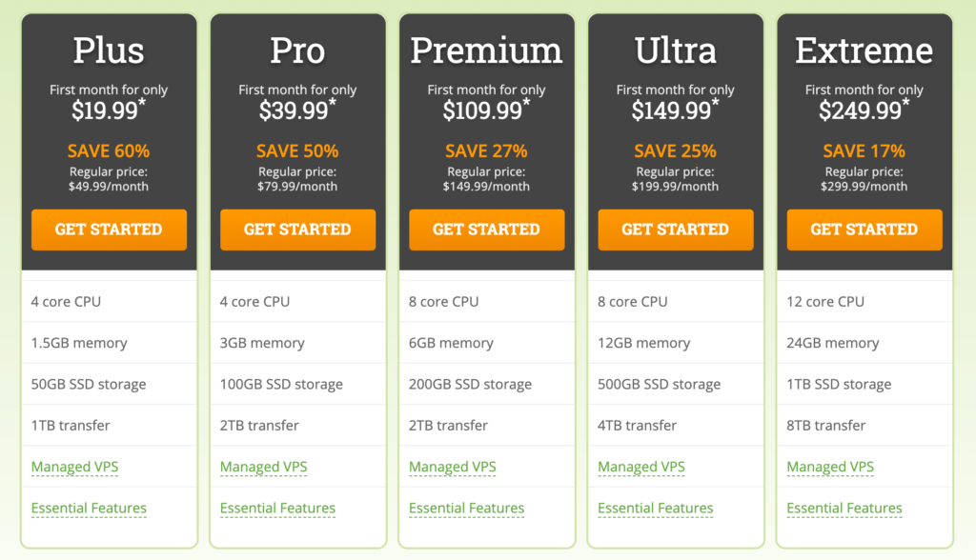
Task: Click GET STARTED under the Plus plan
Action: [x=109, y=230]
